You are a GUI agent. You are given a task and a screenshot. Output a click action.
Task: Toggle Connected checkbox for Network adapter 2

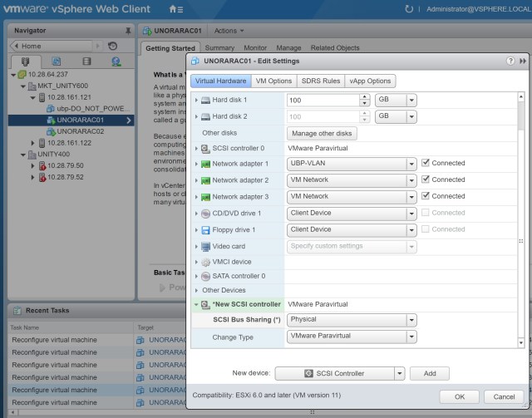click(x=426, y=179)
